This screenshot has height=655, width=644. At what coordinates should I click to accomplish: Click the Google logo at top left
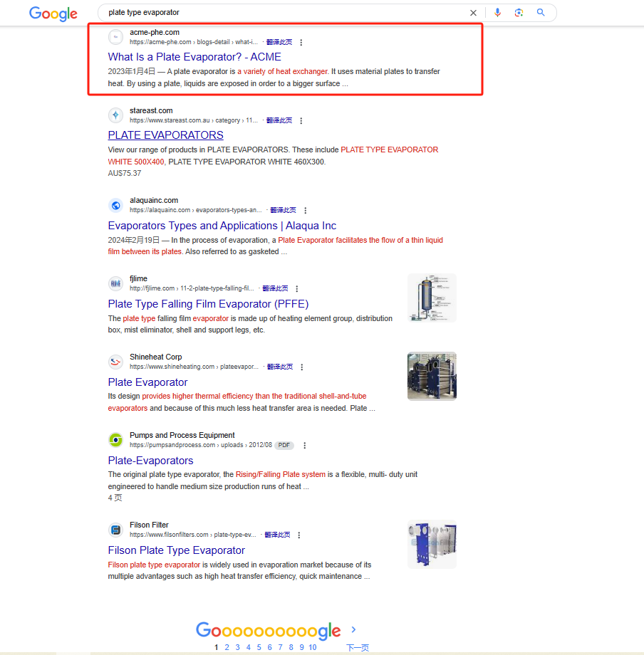click(x=53, y=14)
